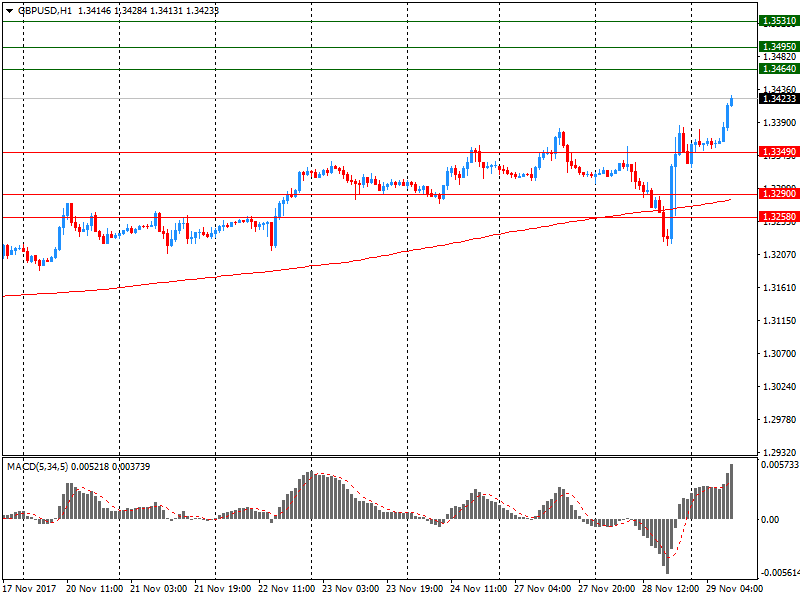Click the 1.31610 price axis value
The image size is (800, 600).
tap(779, 288)
